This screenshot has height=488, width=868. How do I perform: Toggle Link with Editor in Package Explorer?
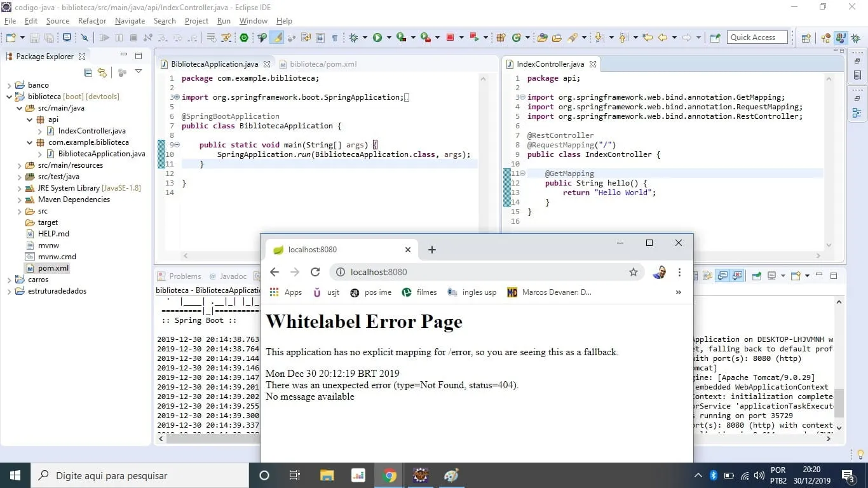point(102,73)
